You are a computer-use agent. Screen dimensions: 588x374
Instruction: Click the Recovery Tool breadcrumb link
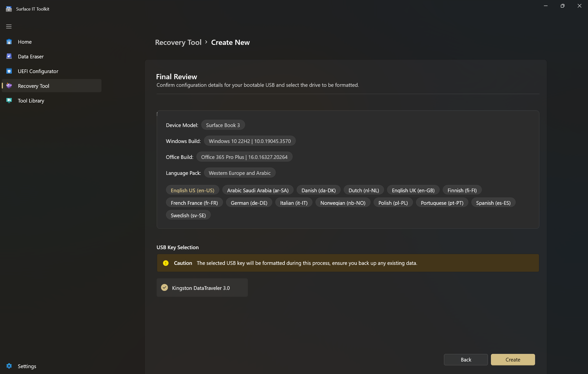[178, 42]
